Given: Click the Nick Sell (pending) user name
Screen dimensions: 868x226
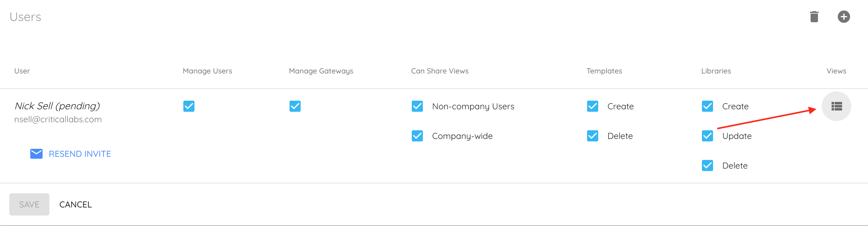Looking at the screenshot, I should click(x=57, y=106).
